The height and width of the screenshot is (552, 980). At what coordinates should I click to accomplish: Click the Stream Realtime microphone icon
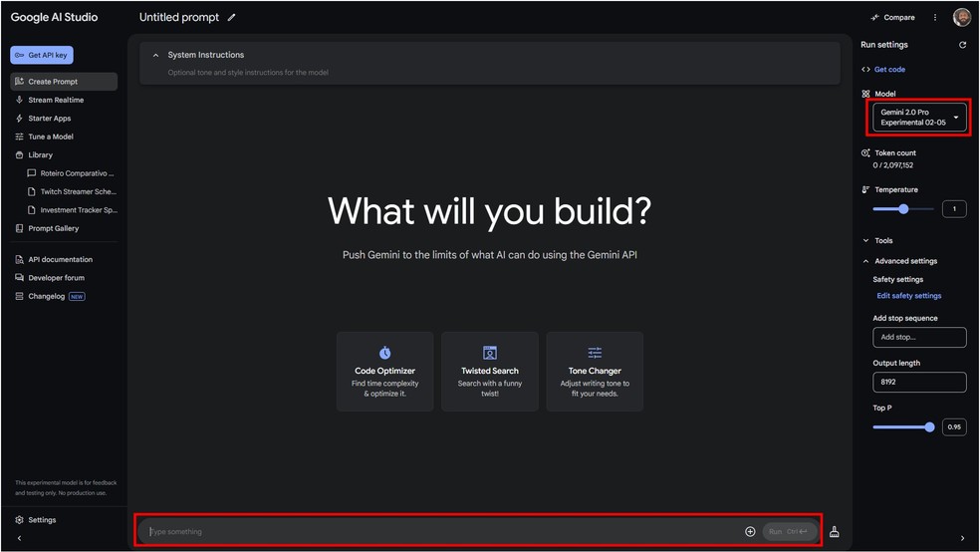tap(19, 100)
